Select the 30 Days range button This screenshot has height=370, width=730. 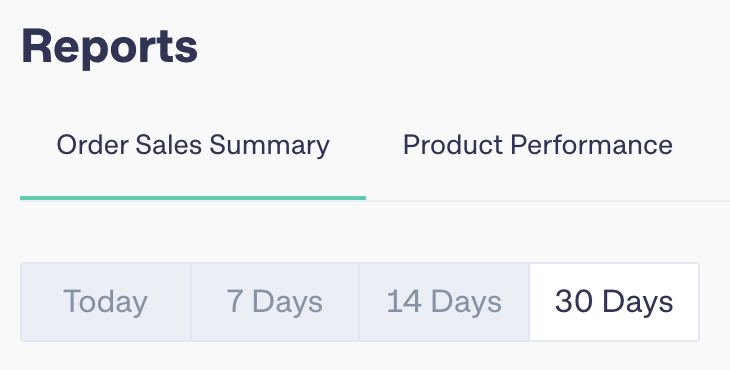point(614,302)
